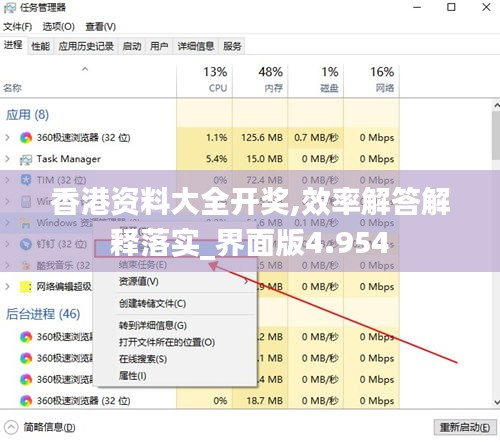The height and width of the screenshot is (442, 500).
Task: Collapse view with 简略信息 arrow icon
Action: pos(11,427)
